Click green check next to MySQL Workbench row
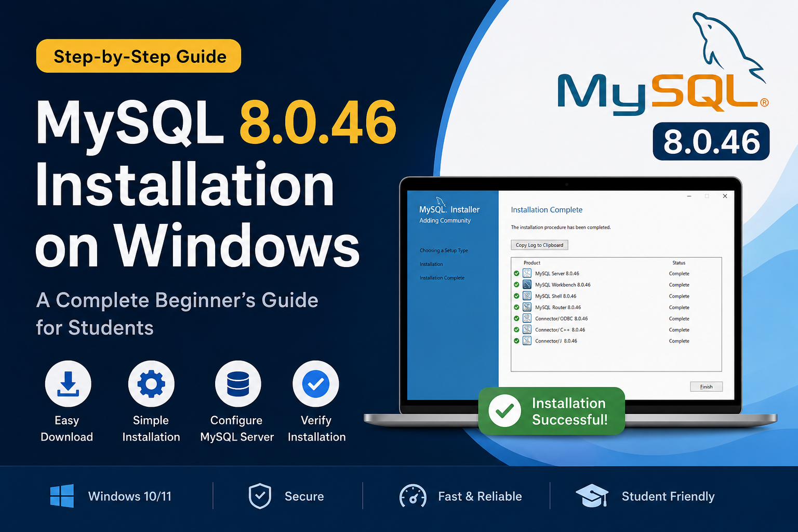Viewport: 798px width, 532px height. pos(516,285)
